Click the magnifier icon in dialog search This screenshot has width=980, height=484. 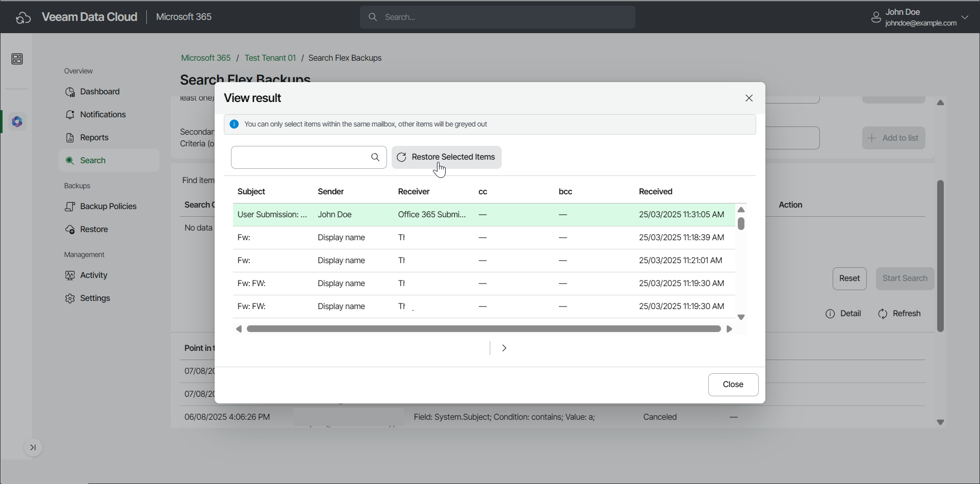[375, 158]
